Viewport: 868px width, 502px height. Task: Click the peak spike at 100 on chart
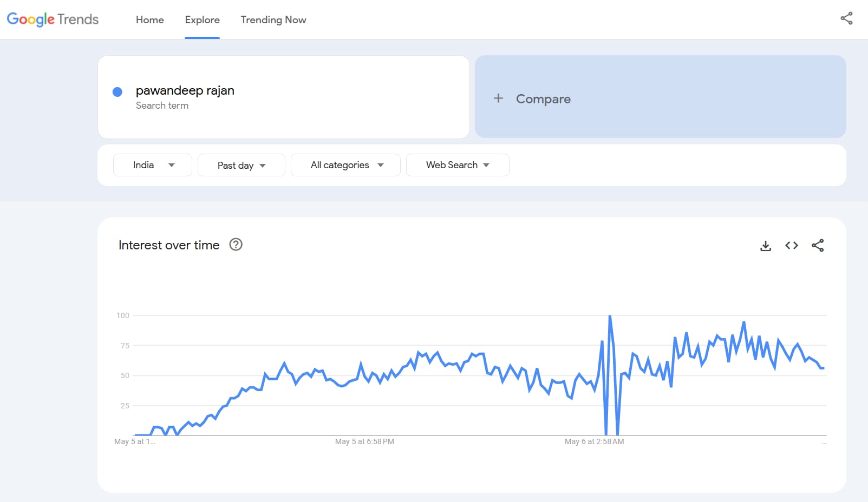(x=610, y=316)
